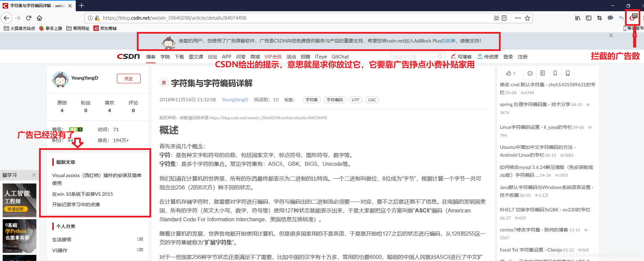Click YoungYangD monkey avatar
This screenshot has height=261, width=644.
click(60, 79)
